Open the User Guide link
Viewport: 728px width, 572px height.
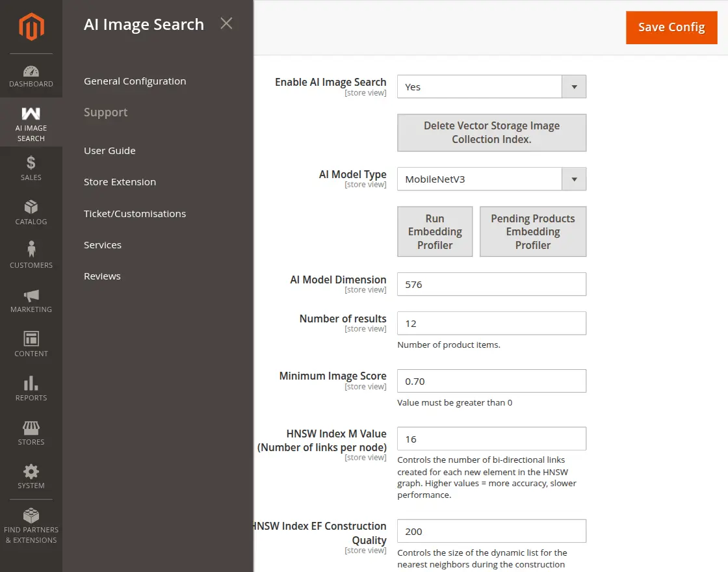point(109,150)
